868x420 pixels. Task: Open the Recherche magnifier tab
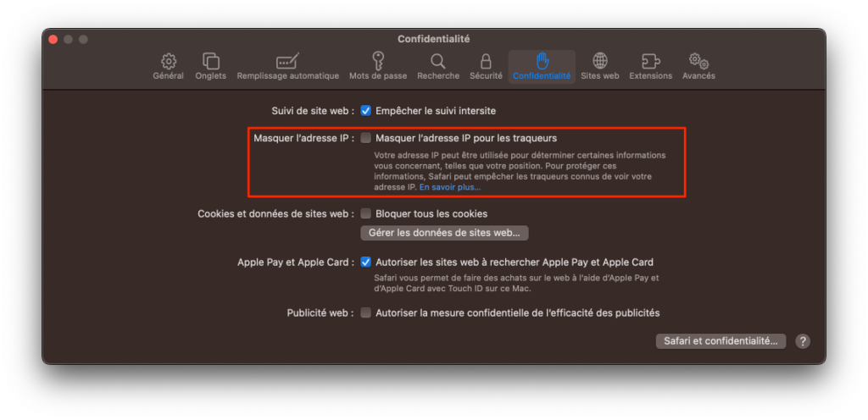click(x=438, y=67)
